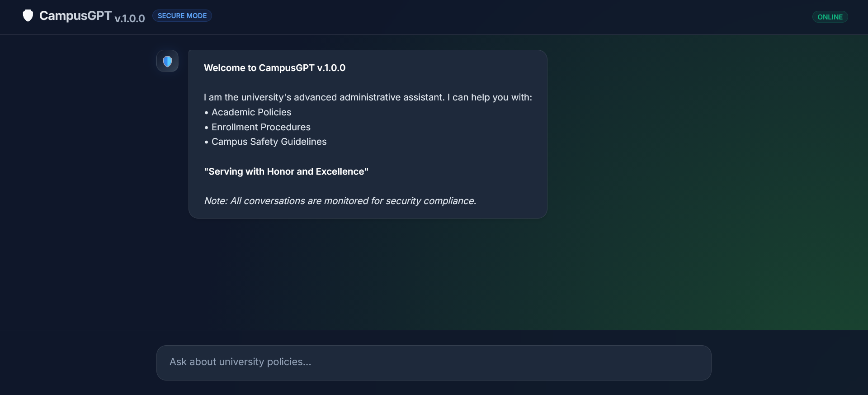
Task: Click the bullet dot before Academic Policies
Action: click(207, 113)
